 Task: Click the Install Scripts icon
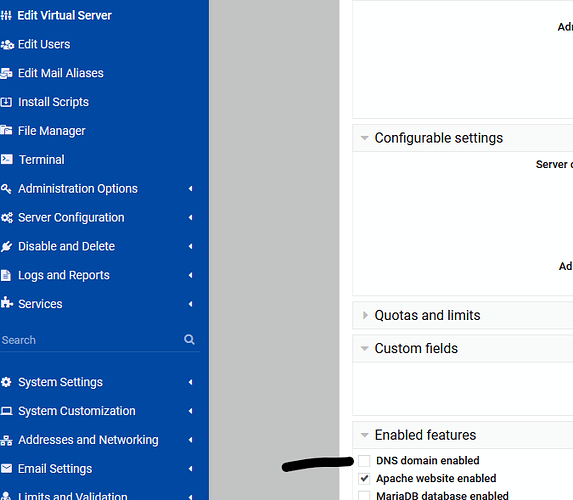(x=7, y=102)
